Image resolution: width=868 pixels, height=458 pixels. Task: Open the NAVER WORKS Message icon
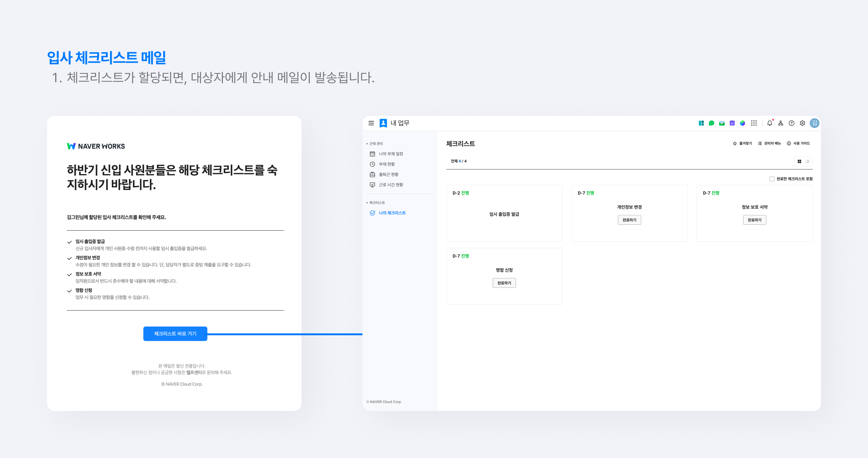point(711,123)
